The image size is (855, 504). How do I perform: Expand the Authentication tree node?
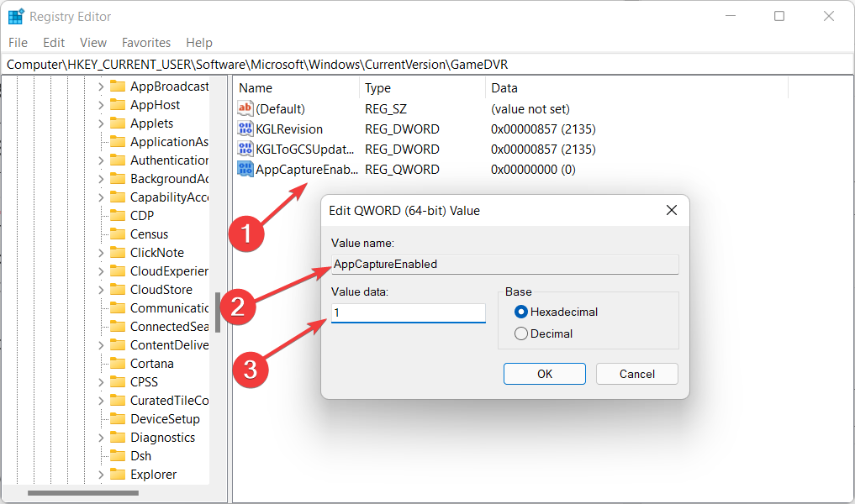[101, 160]
